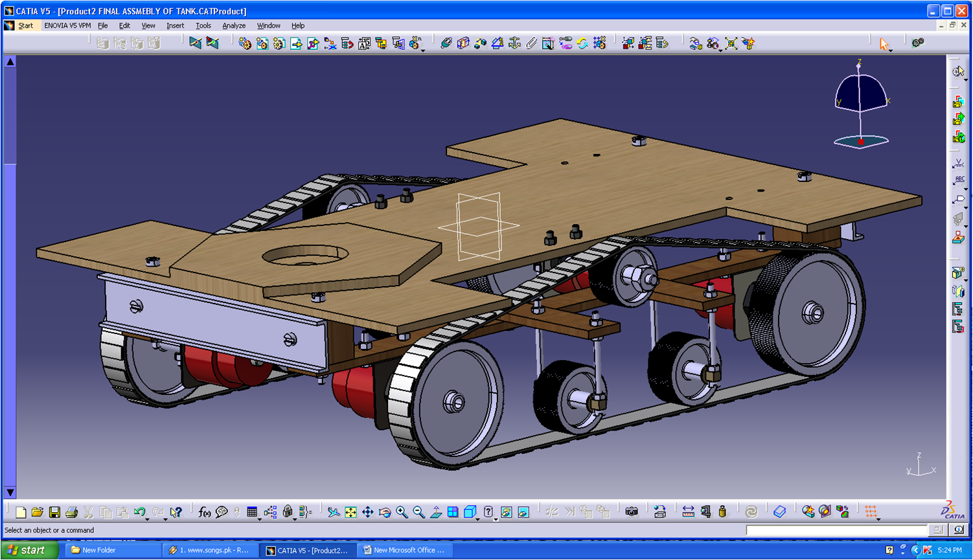Open the Undo history dropdown arrow
The width and height of the screenshot is (973, 560).
(148, 519)
